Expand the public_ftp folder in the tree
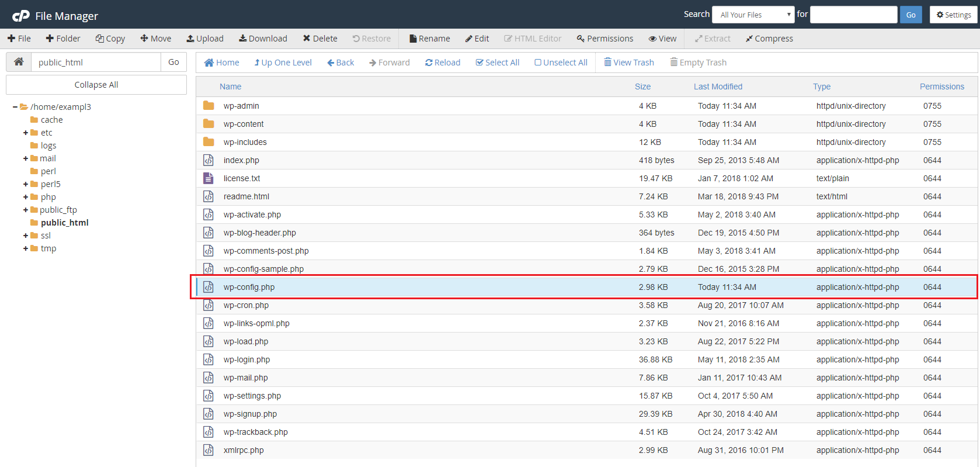Image resolution: width=980 pixels, height=467 pixels. click(26, 210)
